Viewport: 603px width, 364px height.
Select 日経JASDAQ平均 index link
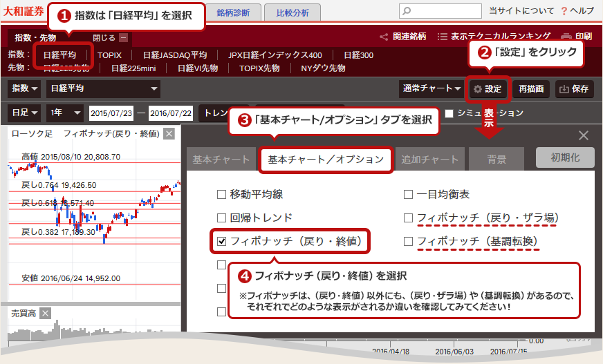point(175,55)
